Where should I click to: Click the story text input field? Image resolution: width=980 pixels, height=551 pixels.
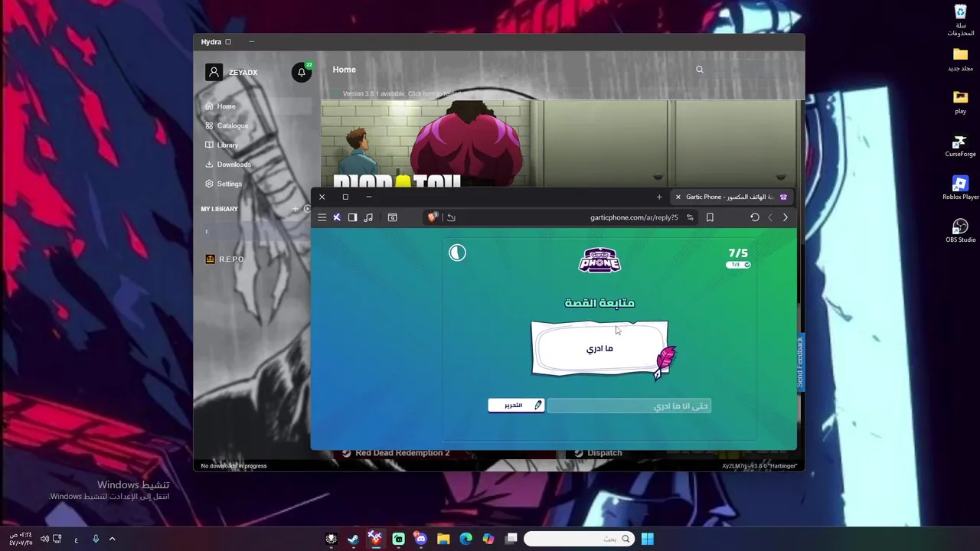[629, 406]
